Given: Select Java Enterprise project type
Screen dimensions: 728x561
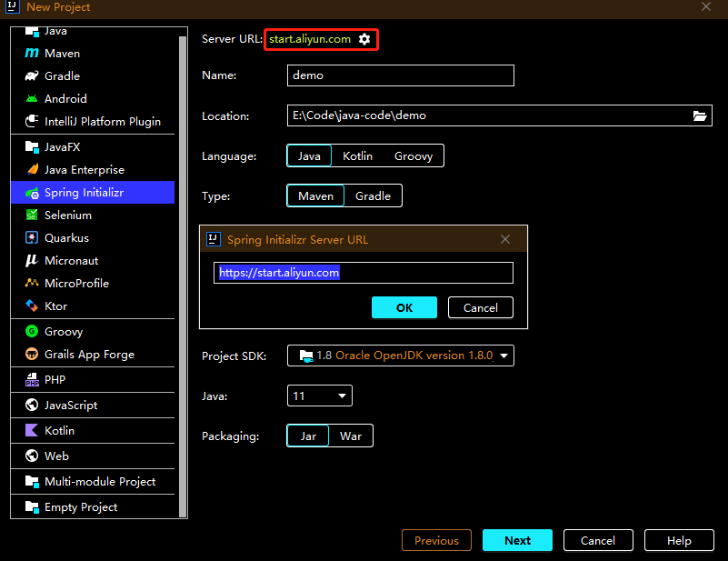Looking at the screenshot, I should (93, 169).
